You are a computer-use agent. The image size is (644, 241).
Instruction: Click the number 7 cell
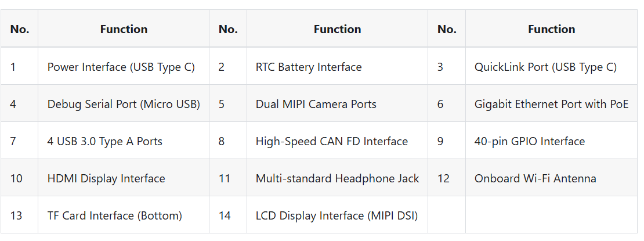point(13,141)
